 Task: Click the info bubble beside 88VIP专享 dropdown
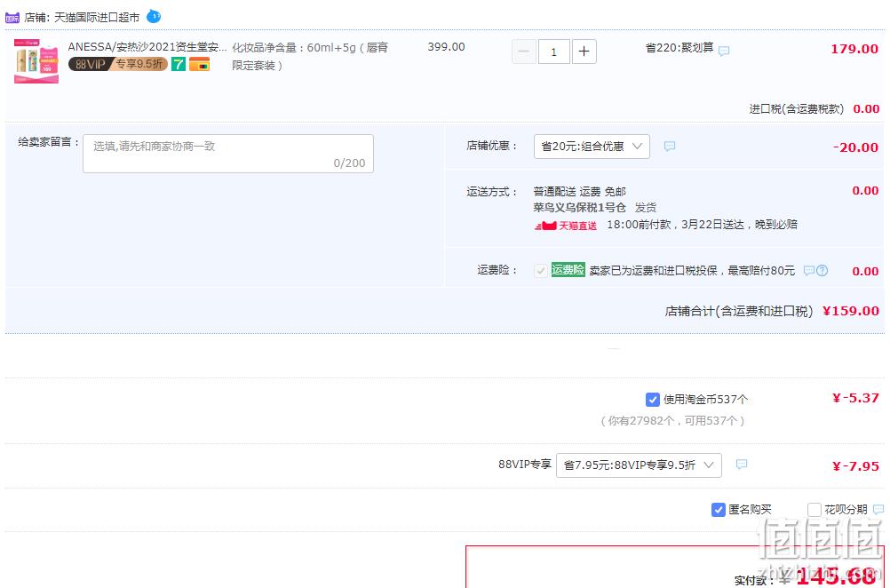coord(742,465)
